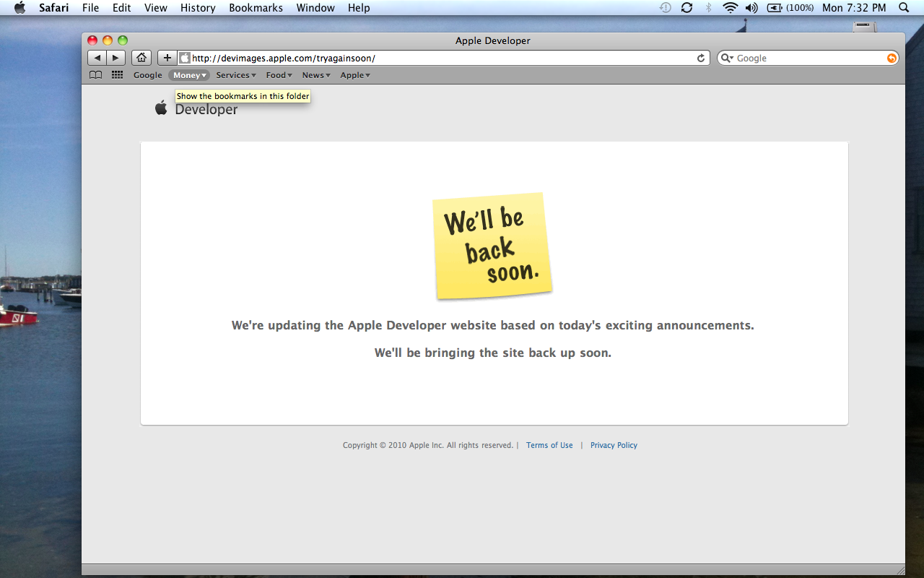Click the battery status icon
924x578 pixels.
(x=775, y=7)
